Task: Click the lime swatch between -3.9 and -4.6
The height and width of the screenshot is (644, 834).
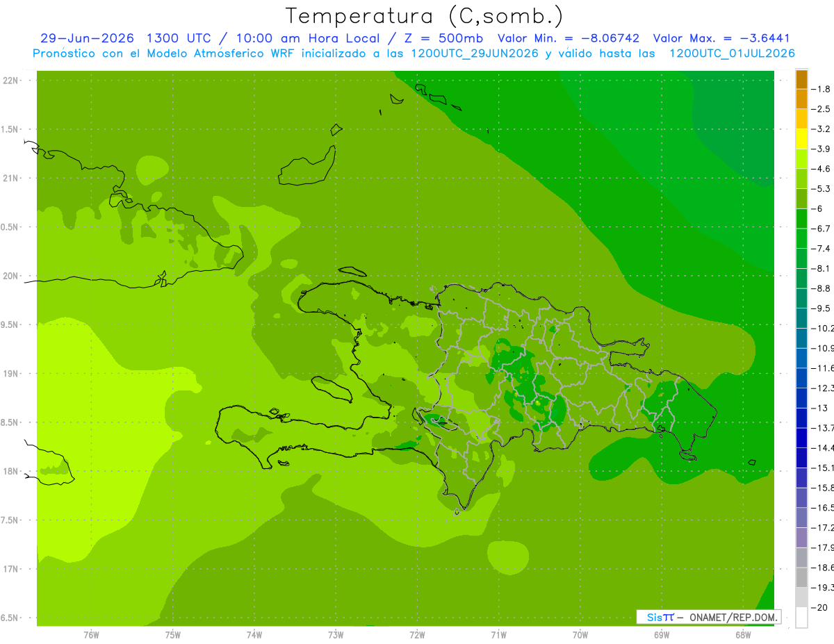Action: tap(801, 159)
